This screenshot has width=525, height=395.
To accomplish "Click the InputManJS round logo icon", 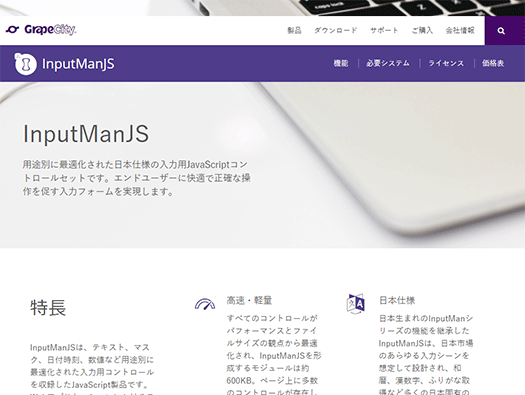I will coord(25,64).
